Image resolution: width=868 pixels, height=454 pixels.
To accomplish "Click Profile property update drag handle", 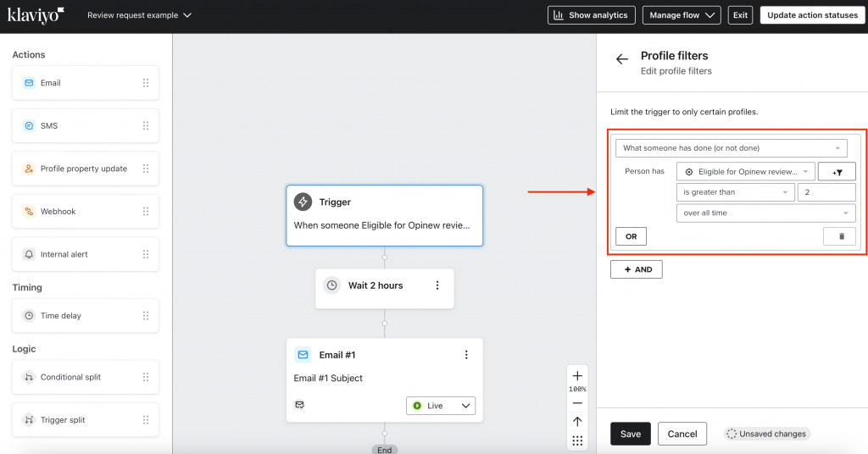I will (x=146, y=169).
